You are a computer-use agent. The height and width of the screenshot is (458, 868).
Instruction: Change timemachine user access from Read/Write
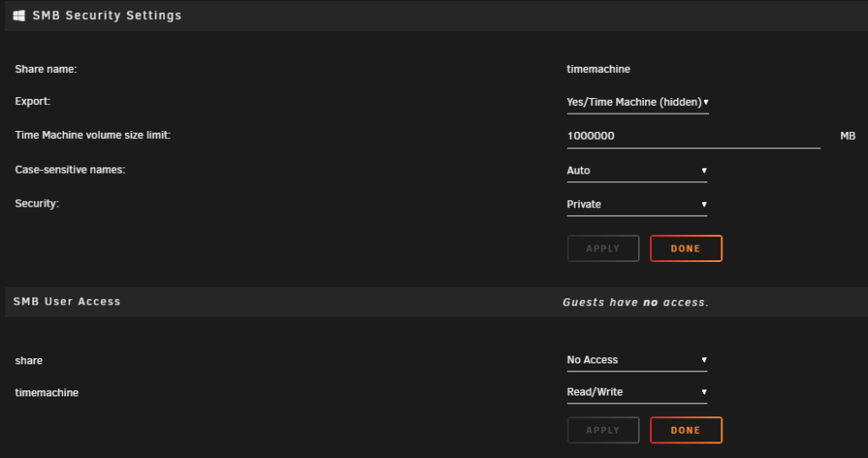[x=637, y=392]
